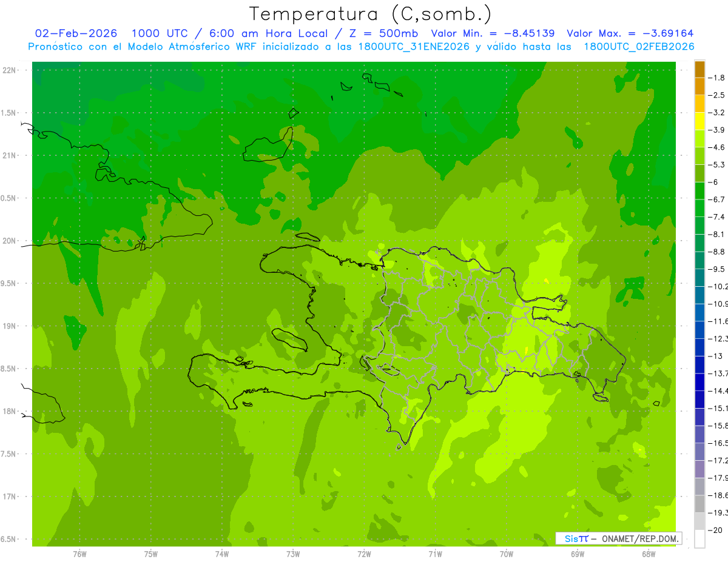Click the '-13' color scale label
Screen dimensions: 728x562
(715, 356)
